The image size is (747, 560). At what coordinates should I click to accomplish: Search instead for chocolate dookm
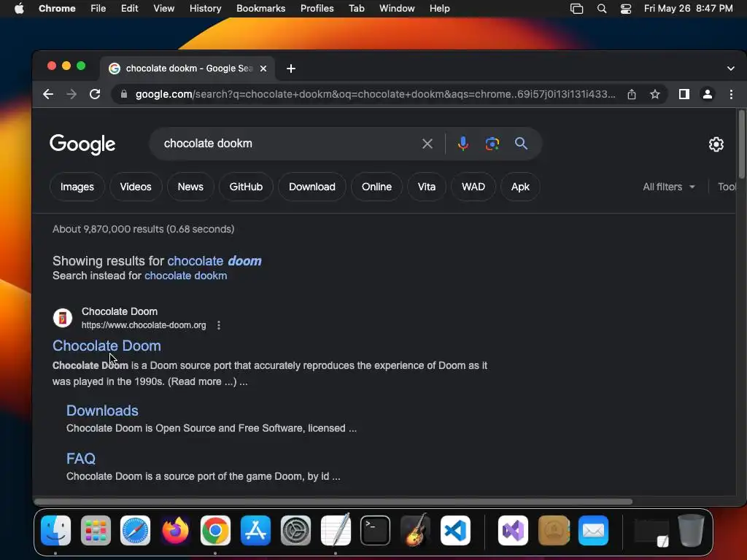click(186, 276)
